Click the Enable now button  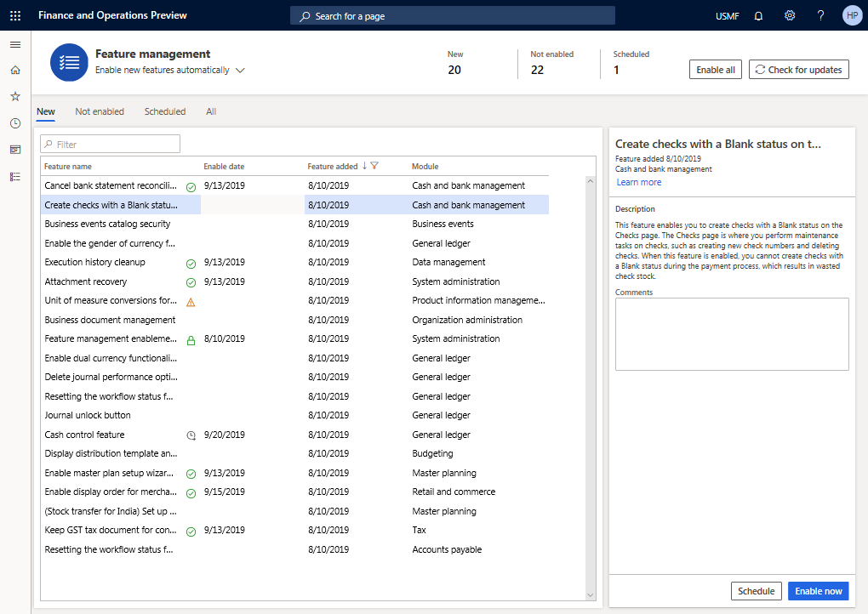pos(818,591)
